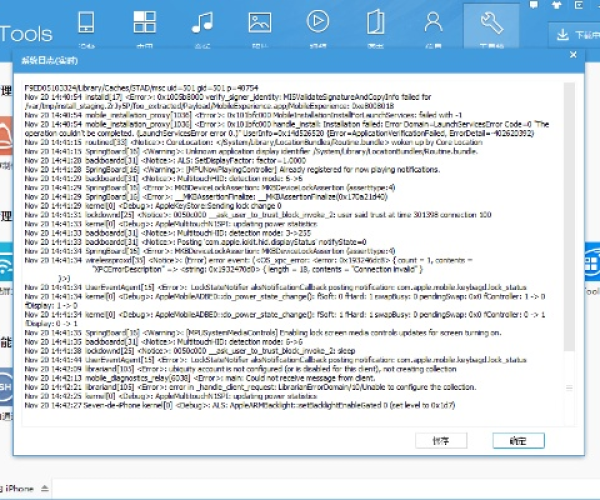The width and height of the screenshot is (600, 500).
Task: Click the red sidebar tool icon
Action: [x=5, y=150]
